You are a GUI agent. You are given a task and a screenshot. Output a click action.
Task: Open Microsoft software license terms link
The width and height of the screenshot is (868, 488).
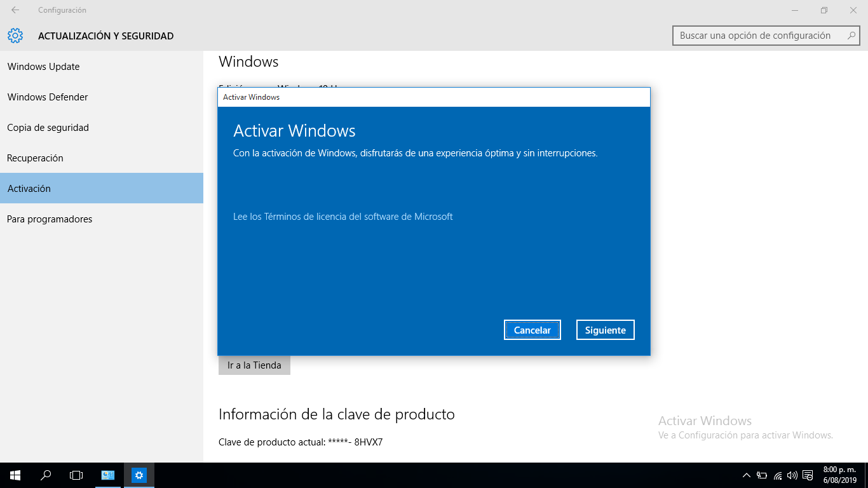click(x=342, y=217)
